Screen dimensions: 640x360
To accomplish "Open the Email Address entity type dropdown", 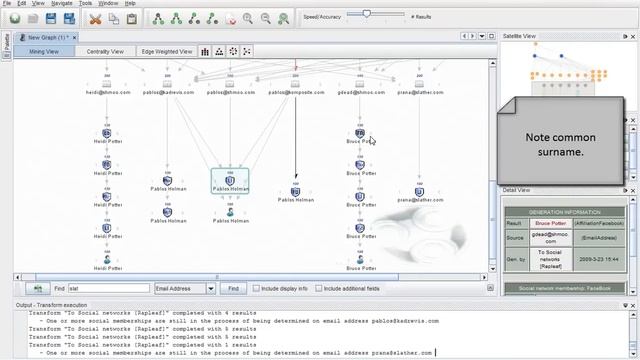I will pos(211,289).
